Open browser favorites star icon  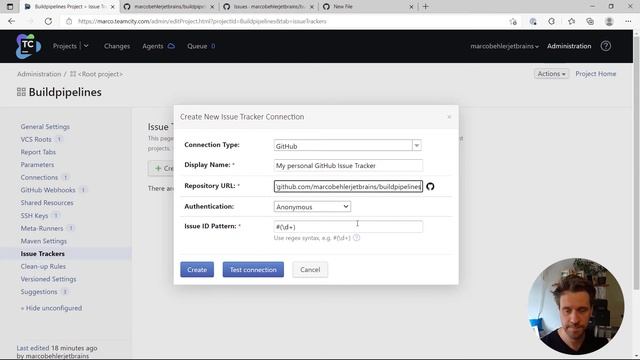tap(571, 21)
